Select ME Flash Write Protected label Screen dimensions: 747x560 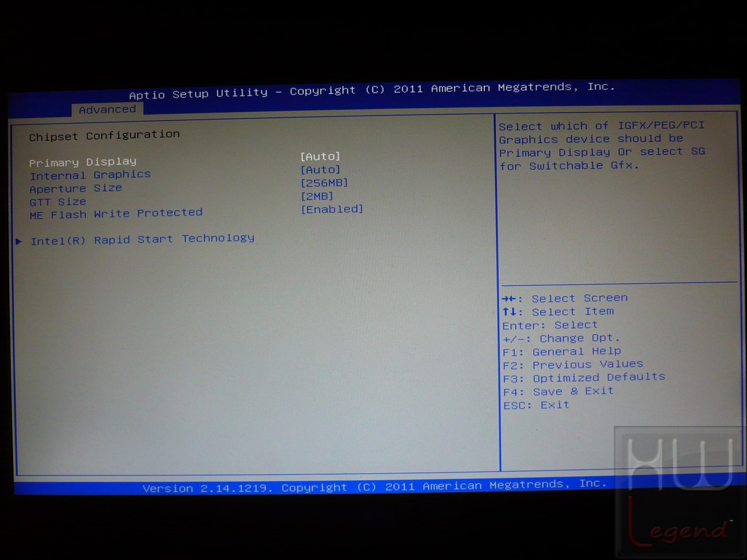coord(116,214)
